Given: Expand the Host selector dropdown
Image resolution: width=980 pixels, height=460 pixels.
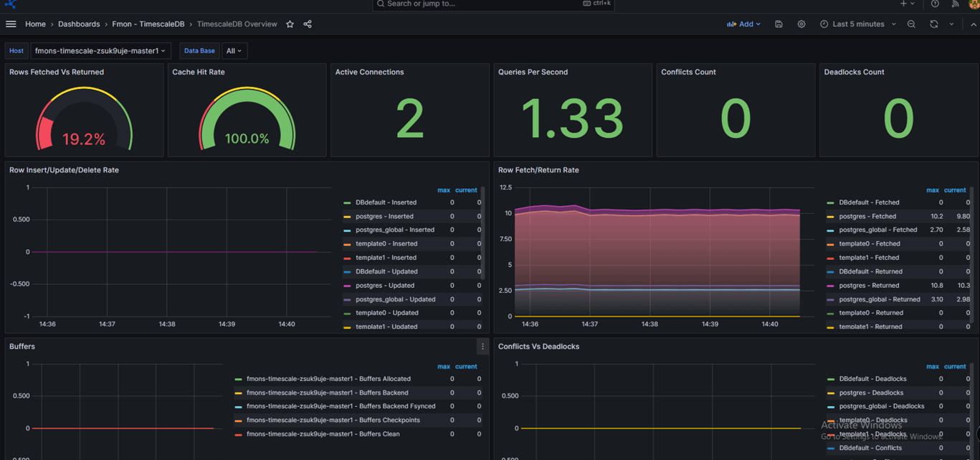Looking at the screenshot, I should 100,51.
